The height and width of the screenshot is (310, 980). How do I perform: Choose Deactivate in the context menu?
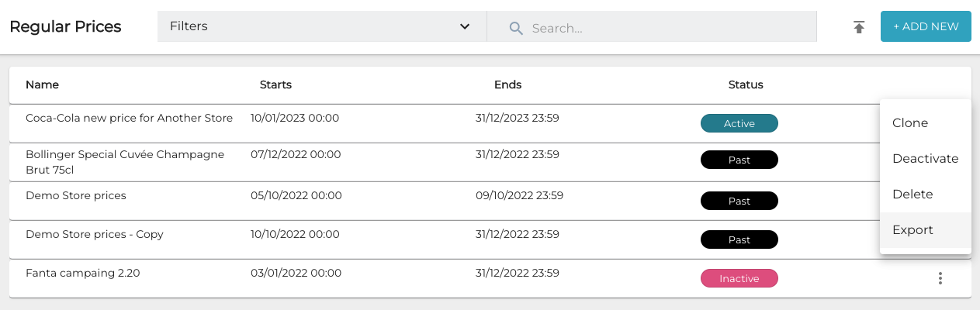[925, 159]
